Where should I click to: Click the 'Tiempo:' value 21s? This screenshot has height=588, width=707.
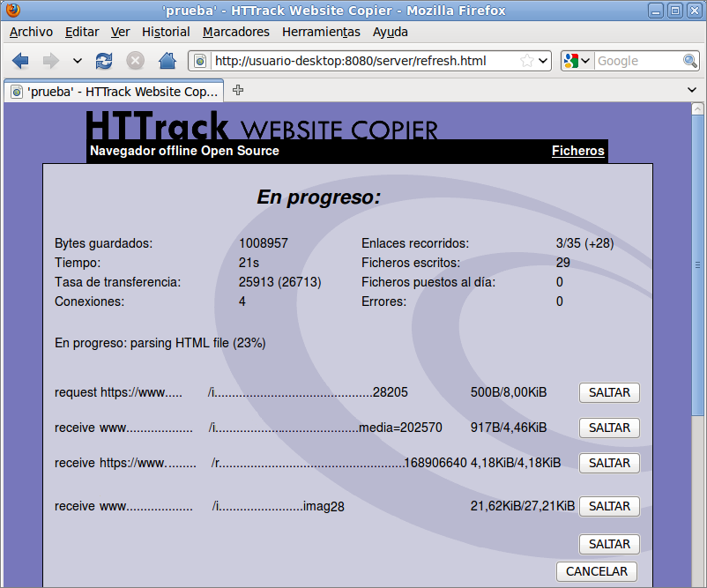tap(249, 263)
